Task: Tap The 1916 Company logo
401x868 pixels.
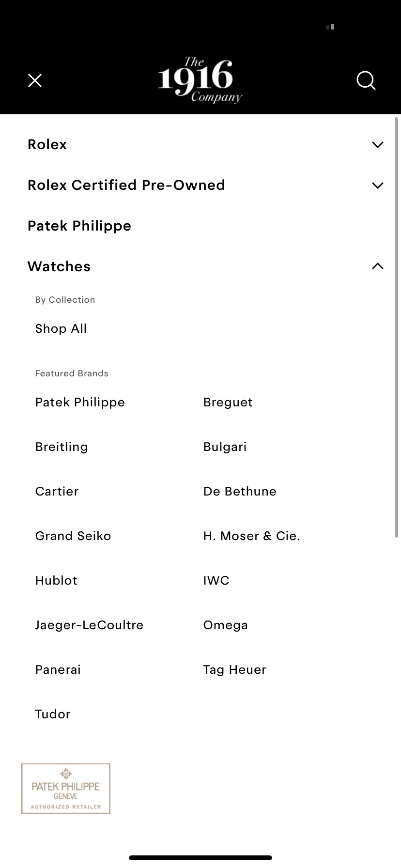Action: (x=200, y=80)
